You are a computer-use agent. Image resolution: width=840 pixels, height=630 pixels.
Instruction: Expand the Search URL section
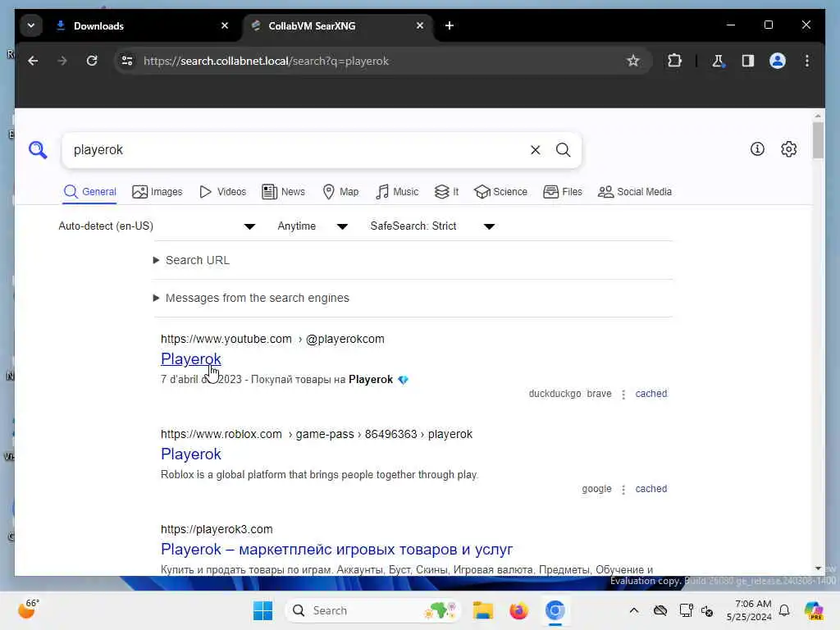191,260
